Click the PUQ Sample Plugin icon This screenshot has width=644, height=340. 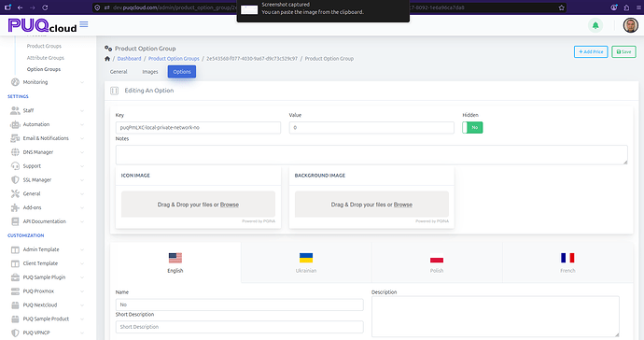15,277
